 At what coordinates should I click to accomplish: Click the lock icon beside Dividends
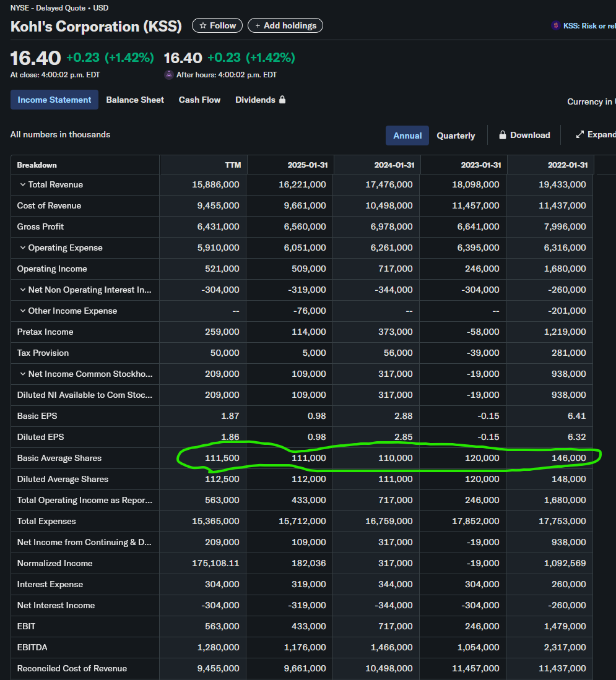(282, 100)
